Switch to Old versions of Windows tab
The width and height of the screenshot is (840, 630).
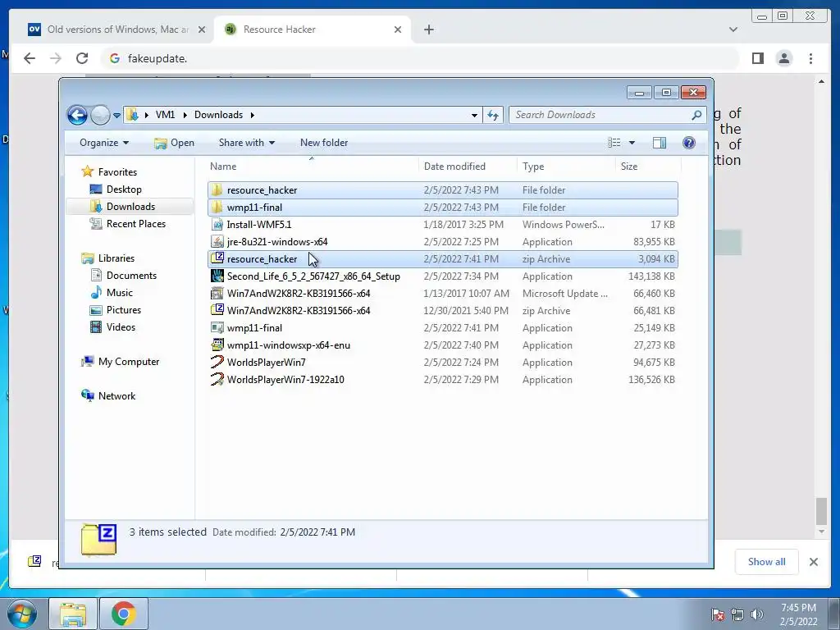click(x=118, y=30)
